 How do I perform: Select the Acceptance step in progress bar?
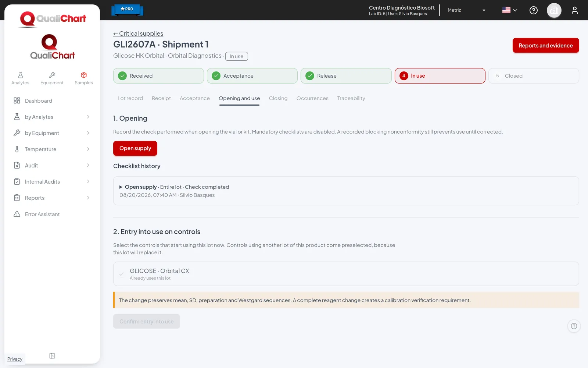(252, 76)
